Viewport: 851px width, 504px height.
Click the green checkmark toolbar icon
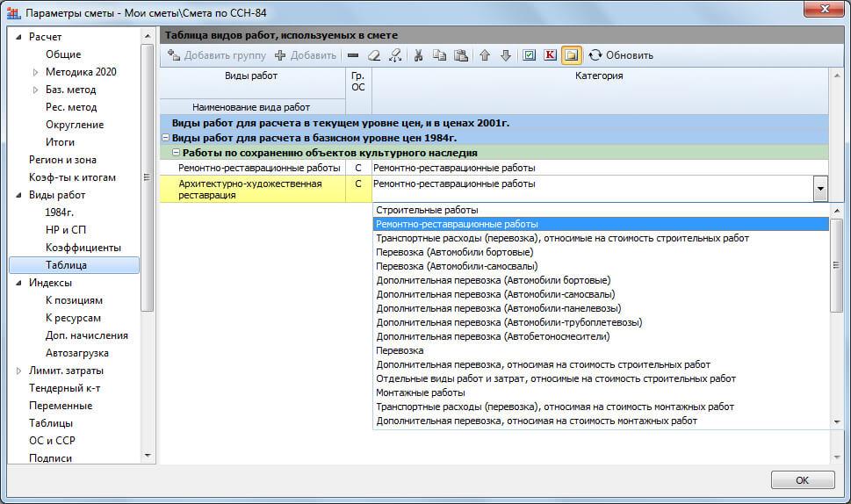(530, 55)
